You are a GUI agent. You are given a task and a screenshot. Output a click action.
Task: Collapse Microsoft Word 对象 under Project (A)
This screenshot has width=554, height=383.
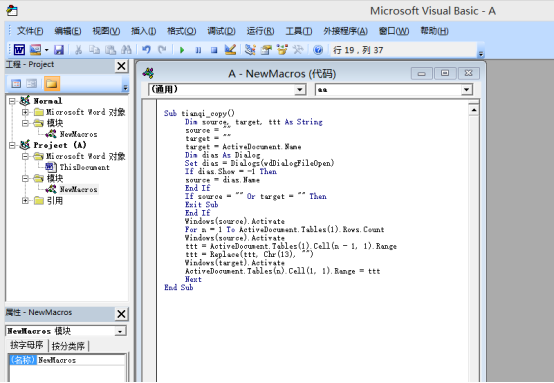coord(25,156)
